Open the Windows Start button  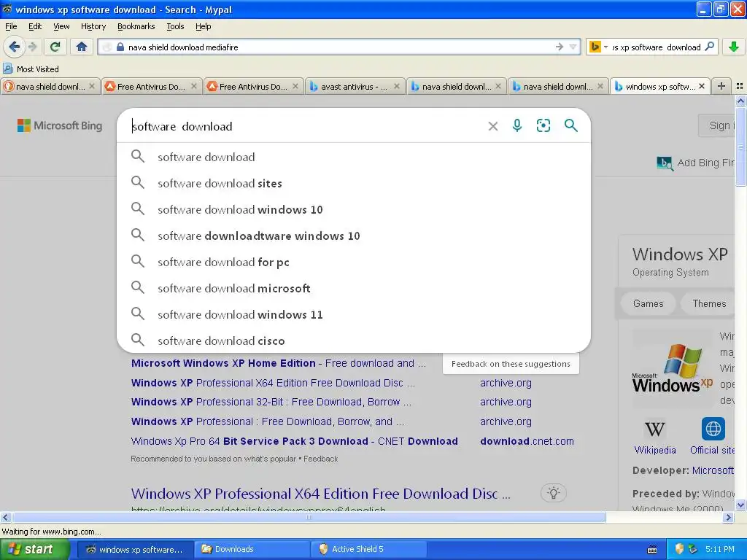point(34,549)
